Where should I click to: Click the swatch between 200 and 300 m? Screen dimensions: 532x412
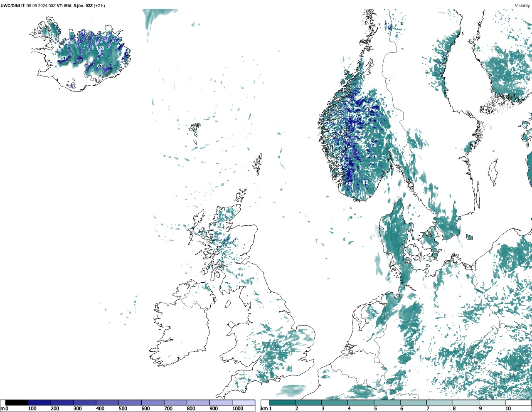(x=62, y=403)
